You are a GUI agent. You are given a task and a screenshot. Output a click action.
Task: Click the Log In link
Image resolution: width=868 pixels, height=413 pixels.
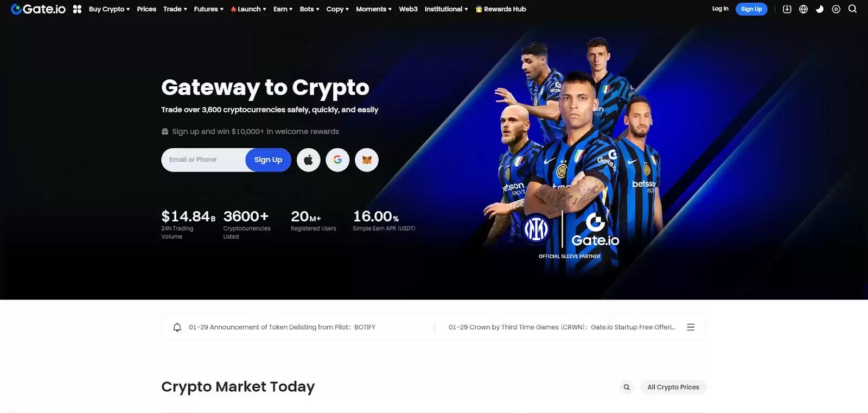(720, 9)
